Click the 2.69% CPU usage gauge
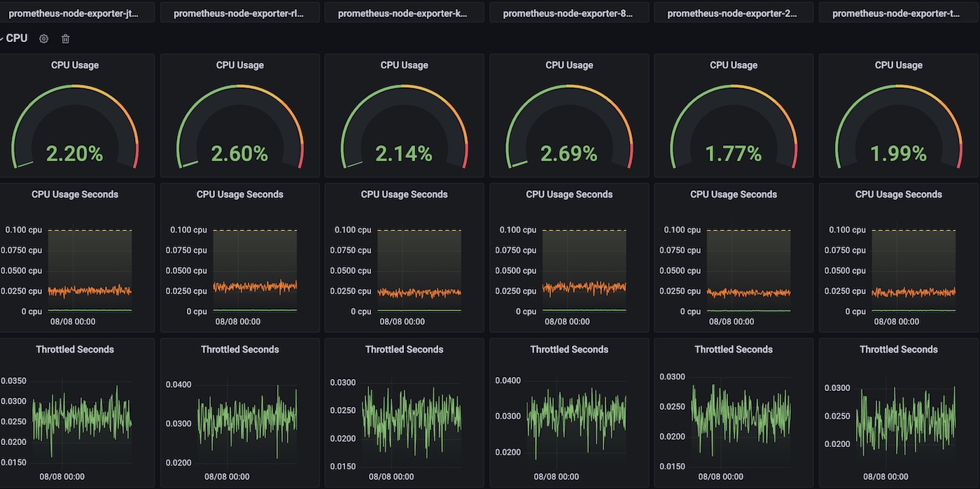The width and height of the screenshot is (980, 489). click(x=569, y=153)
